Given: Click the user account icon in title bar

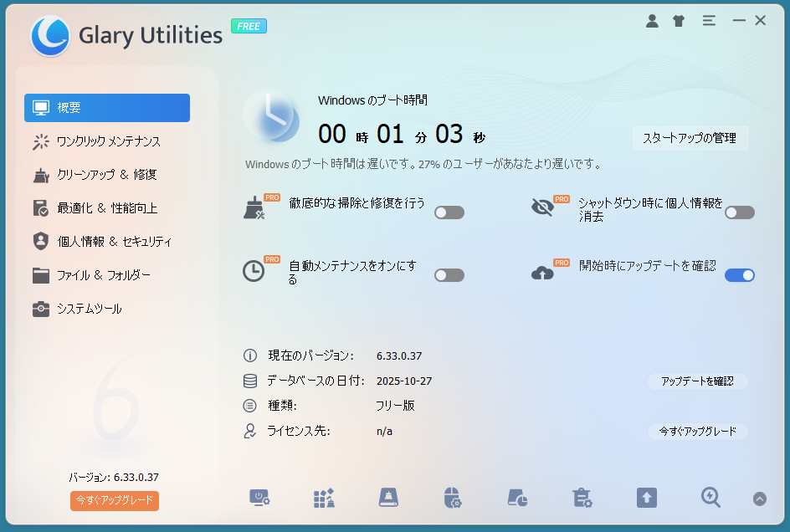Looking at the screenshot, I should (652, 21).
